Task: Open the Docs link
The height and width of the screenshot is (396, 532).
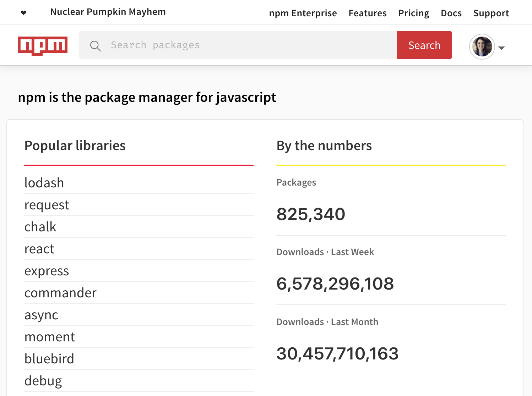Action: (451, 13)
